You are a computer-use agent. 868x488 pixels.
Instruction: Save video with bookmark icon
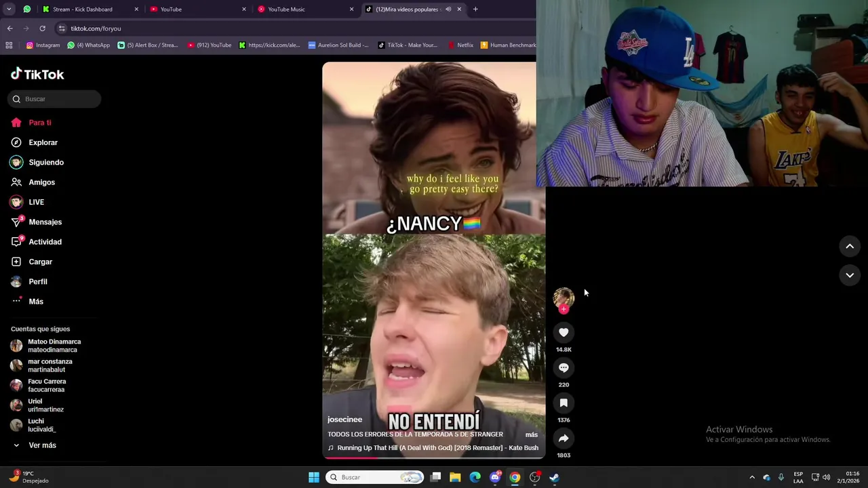[x=564, y=403]
